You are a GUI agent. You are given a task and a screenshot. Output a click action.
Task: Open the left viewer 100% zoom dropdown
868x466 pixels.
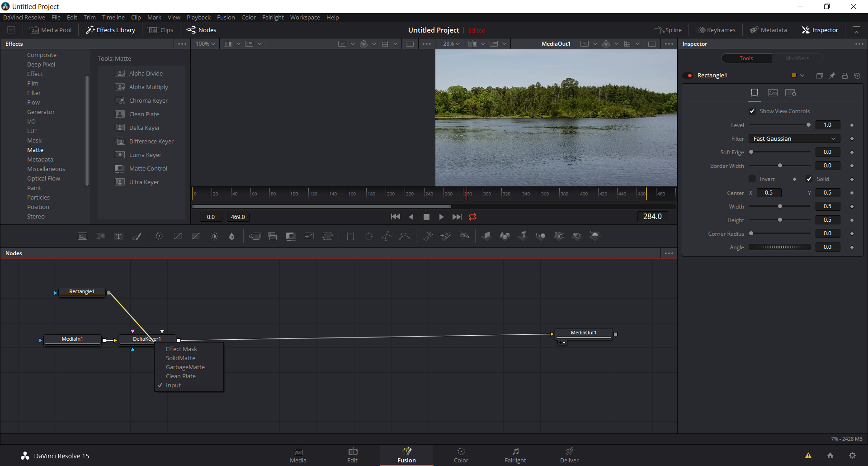[x=205, y=44]
